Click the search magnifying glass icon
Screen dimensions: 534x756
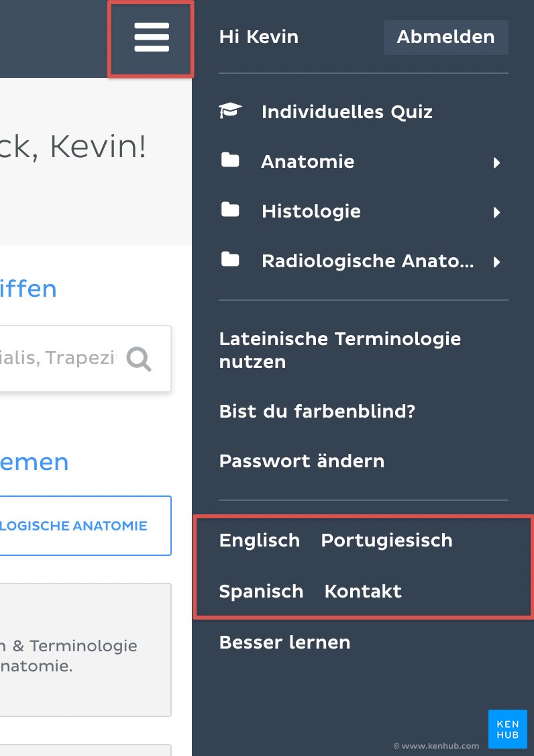(139, 359)
